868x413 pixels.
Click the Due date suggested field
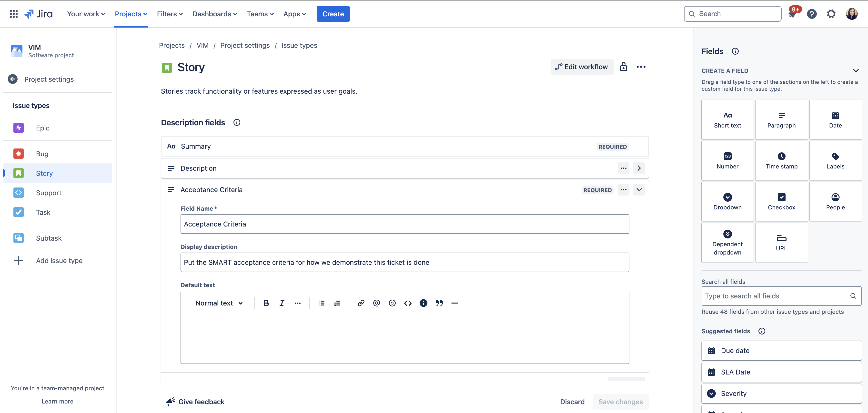point(781,351)
